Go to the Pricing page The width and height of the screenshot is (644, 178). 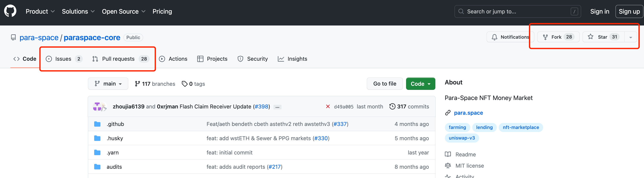click(x=162, y=11)
